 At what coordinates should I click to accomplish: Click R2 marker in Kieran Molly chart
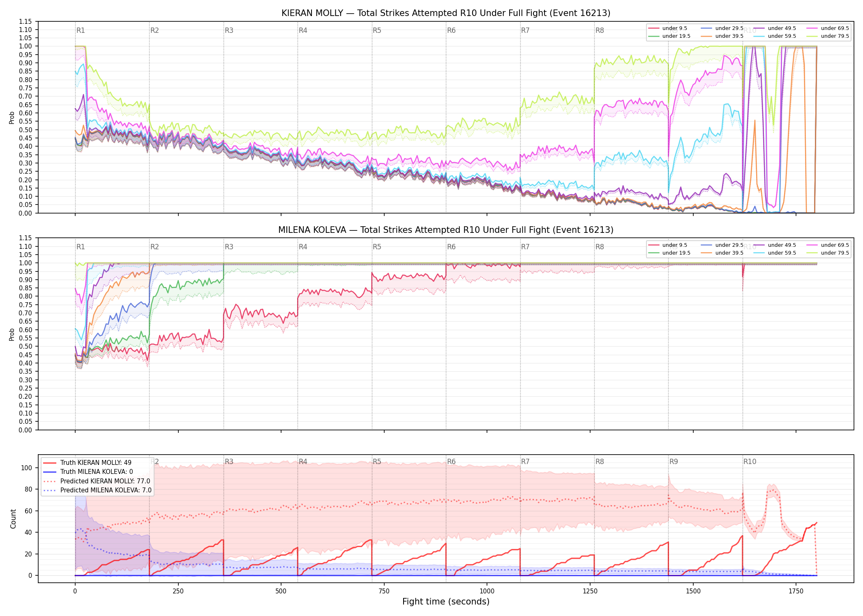155,30
